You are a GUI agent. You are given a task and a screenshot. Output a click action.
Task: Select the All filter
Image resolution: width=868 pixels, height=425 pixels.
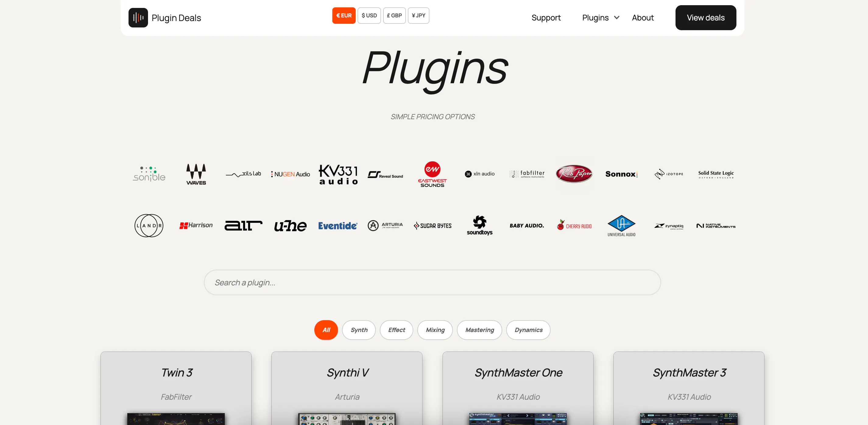326,330
